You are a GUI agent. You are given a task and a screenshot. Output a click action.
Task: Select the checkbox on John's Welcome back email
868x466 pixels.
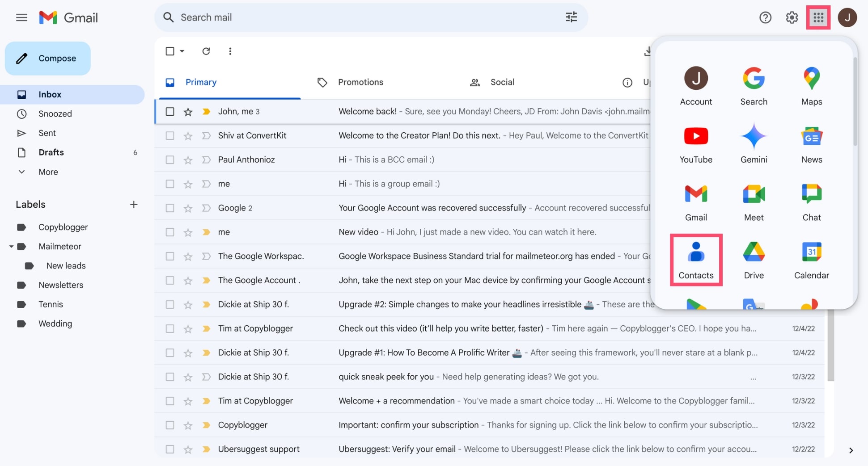point(169,111)
